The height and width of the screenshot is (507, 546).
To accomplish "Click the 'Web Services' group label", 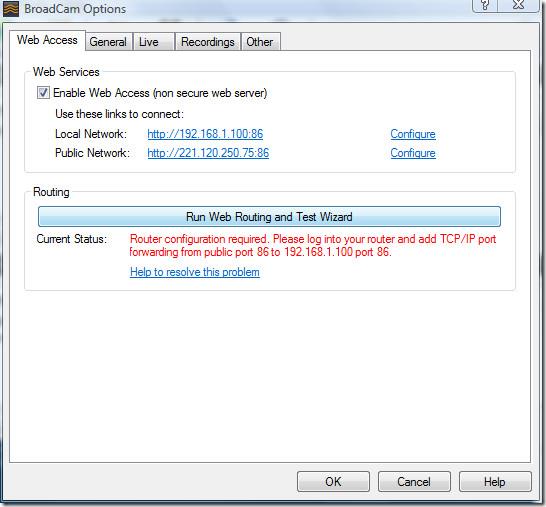I will [66, 72].
